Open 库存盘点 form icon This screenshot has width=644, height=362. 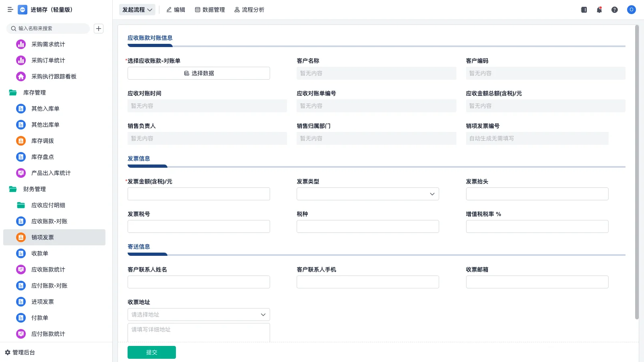point(21,157)
